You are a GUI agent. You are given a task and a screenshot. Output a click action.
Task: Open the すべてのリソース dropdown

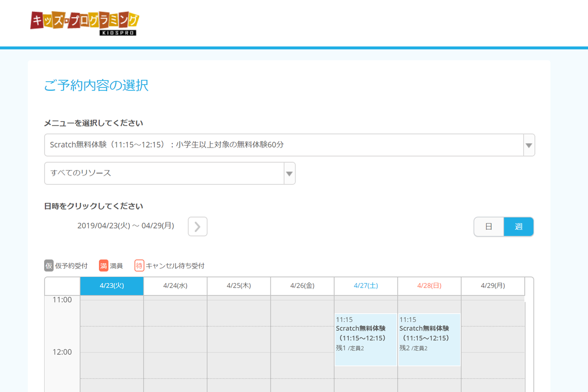tap(170, 173)
